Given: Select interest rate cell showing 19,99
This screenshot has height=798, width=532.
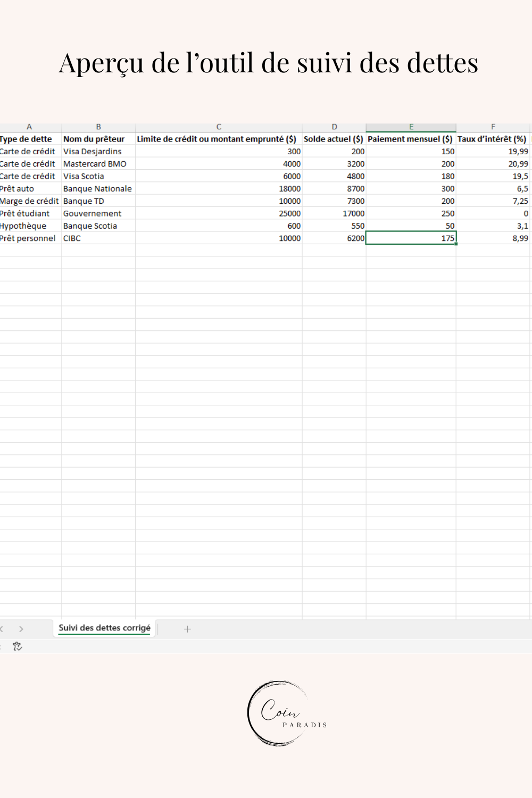Looking at the screenshot, I should (493, 151).
